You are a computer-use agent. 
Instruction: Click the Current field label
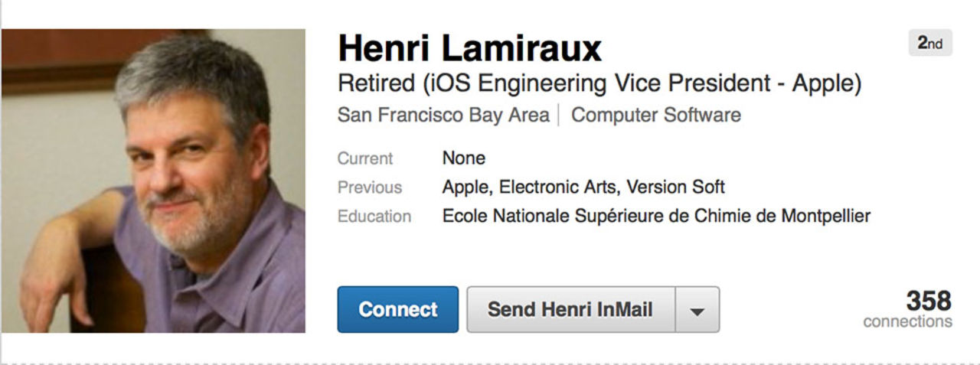tap(365, 159)
